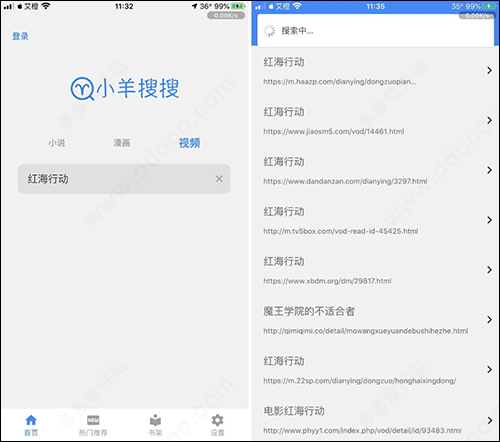
Task: Expand the dandanzan.com result chevron
Action: 489,170
